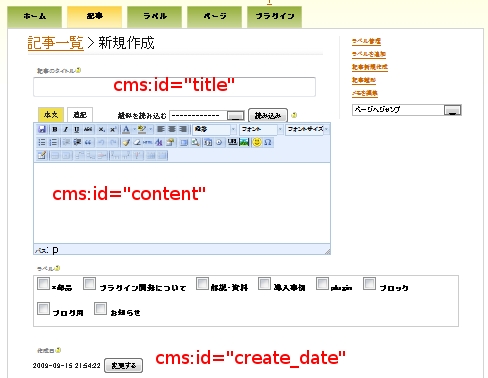Check the ブログ用 label checkbox
Viewport: 488px width, 378px height.
[x=43, y=308]
